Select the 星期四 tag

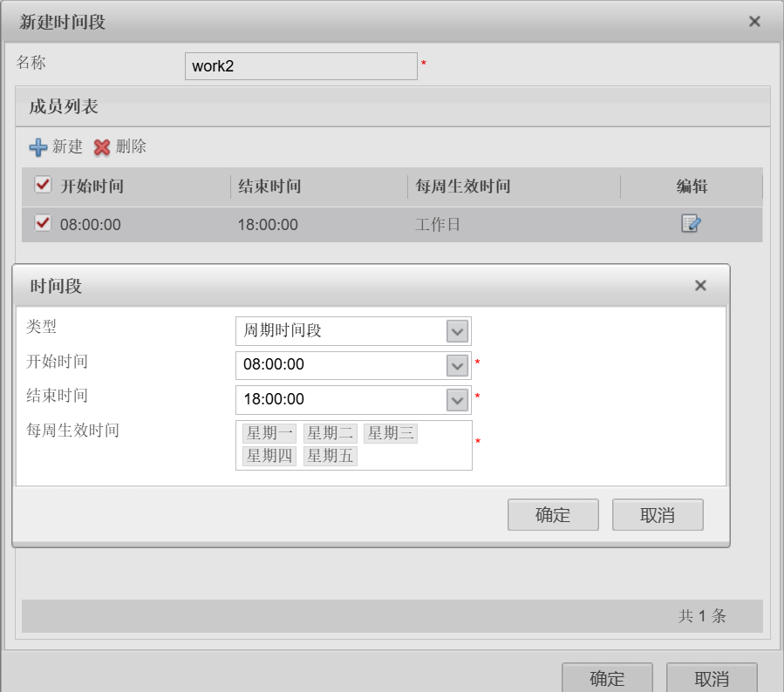[269, 456]
